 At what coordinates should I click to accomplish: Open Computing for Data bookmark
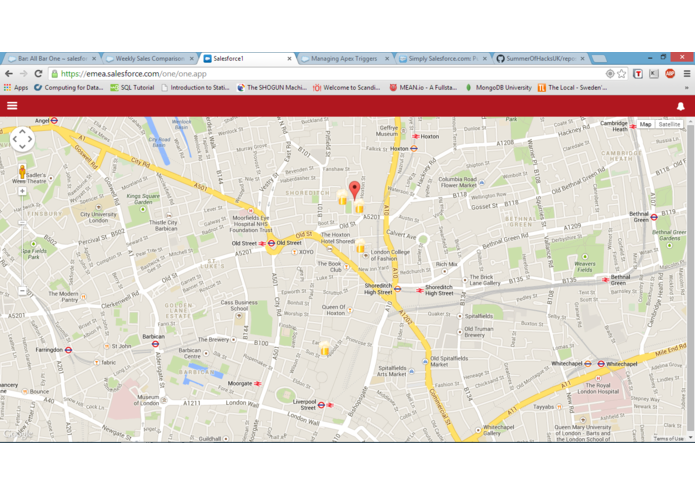pyautogui.click(x=69, y=88)
